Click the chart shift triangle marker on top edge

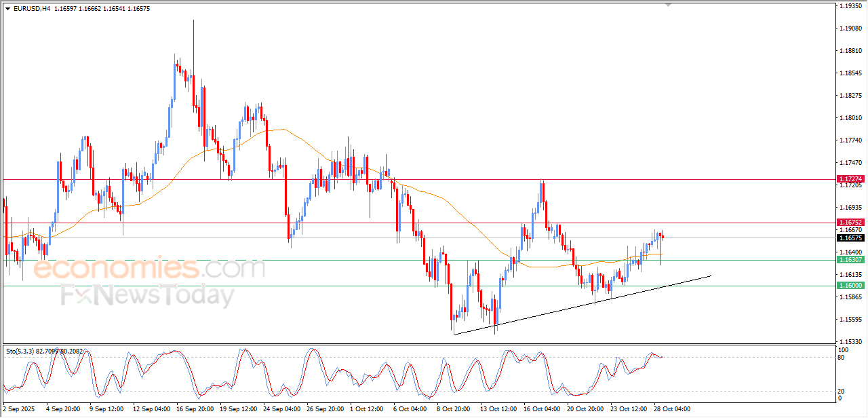tap(669, 5)
